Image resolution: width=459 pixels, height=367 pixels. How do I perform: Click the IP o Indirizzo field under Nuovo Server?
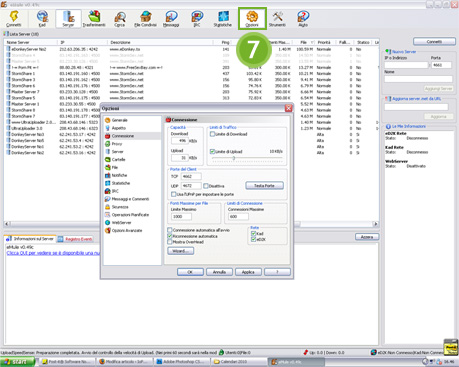[x=406, y=65]
